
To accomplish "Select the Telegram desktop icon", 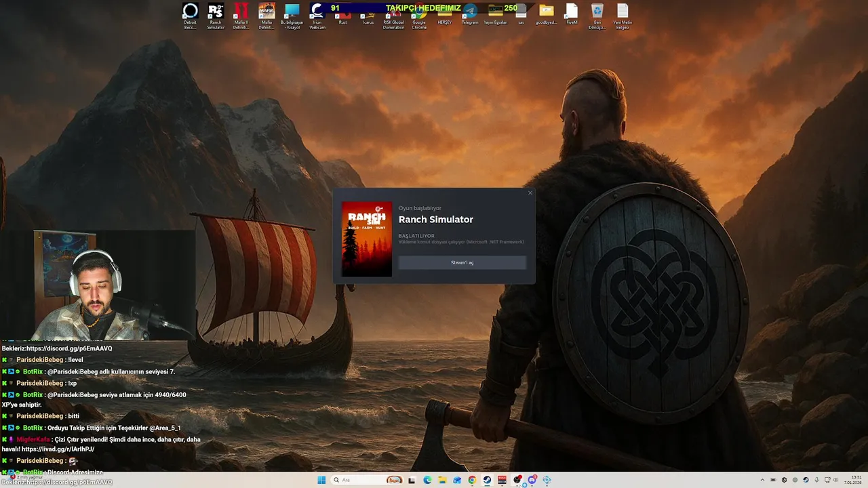I will coord(470,15).
